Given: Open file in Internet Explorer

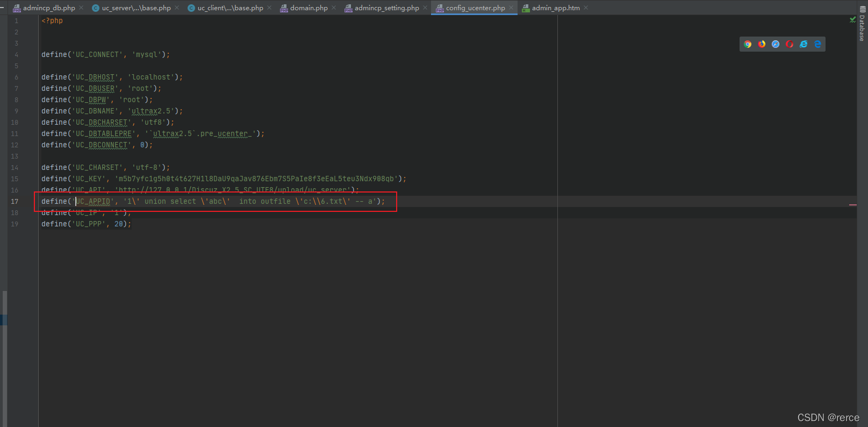Looking at the screenshot, I should (x=804, y=44).
